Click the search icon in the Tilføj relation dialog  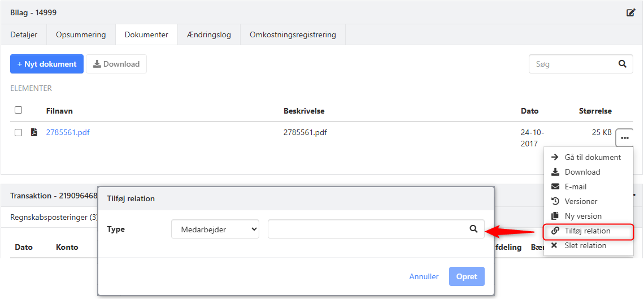[x=473, y=229]
